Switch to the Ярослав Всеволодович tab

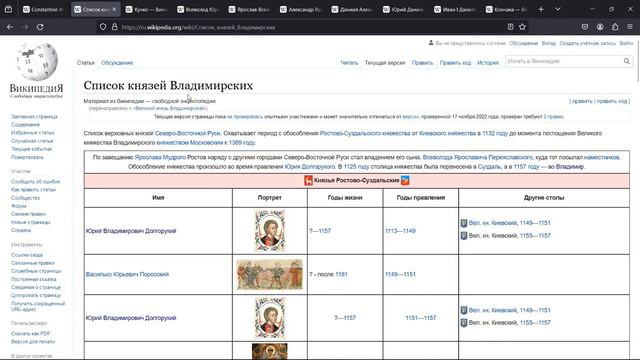click(x=249, y=9)
